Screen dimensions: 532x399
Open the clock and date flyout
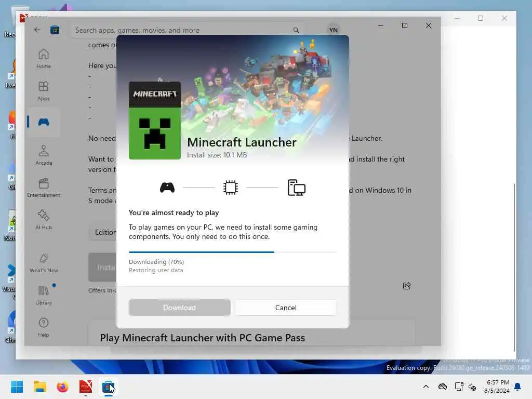click(x=497, y=387)
